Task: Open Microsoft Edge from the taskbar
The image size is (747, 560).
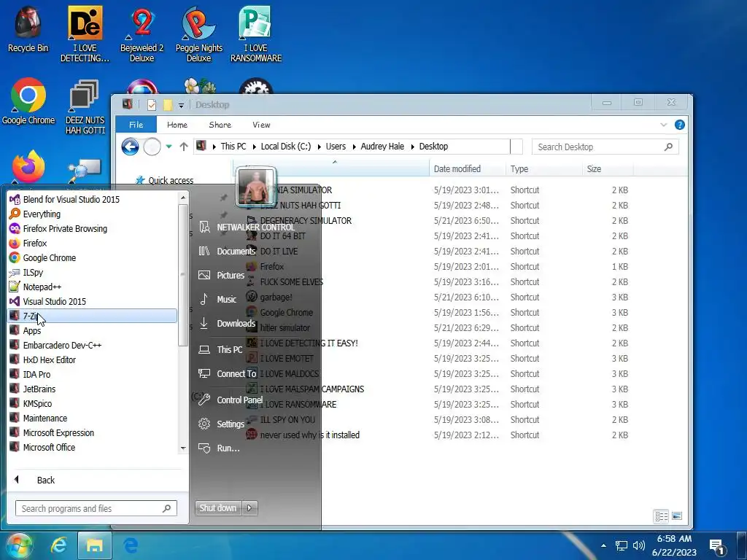Action: (x=131, y=545)
